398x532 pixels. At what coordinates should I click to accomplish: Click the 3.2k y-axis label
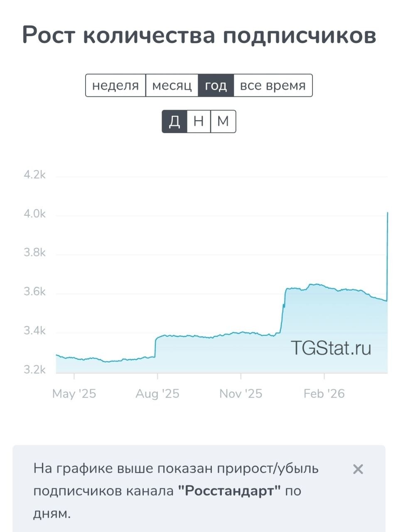[34, 369]
